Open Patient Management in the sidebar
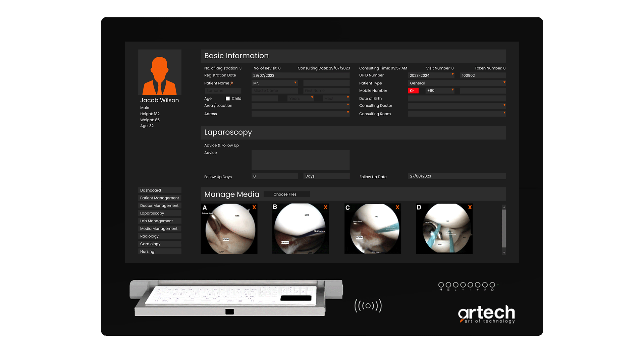The height and width of the screenshot is (362, 644). (x=160, y=198)
